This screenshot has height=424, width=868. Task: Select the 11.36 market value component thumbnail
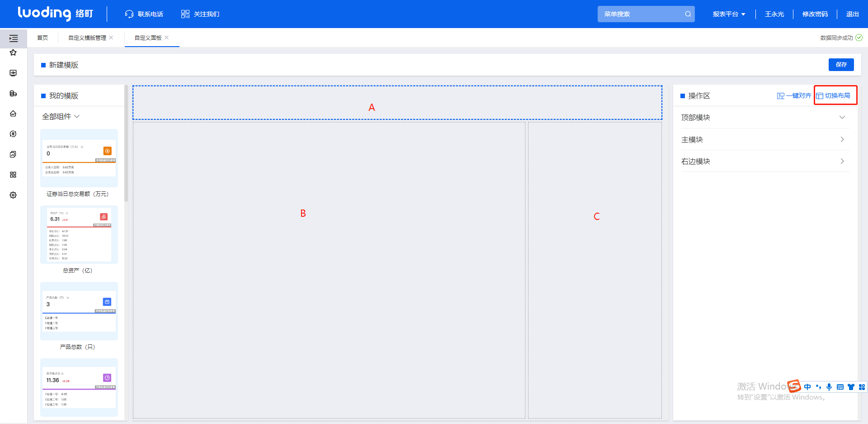tap(79, 387)
